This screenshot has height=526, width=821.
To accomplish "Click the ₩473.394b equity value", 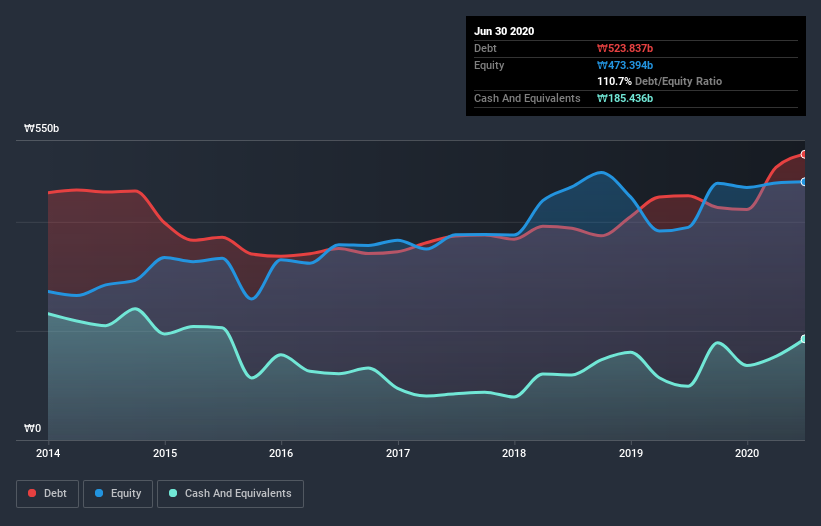I will [x=625, y=65].
